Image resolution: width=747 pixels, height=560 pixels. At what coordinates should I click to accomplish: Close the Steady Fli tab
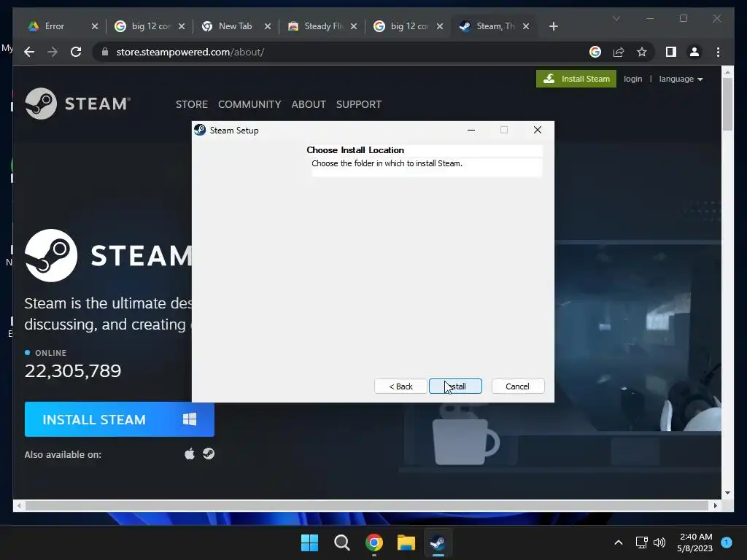[354, 27]
